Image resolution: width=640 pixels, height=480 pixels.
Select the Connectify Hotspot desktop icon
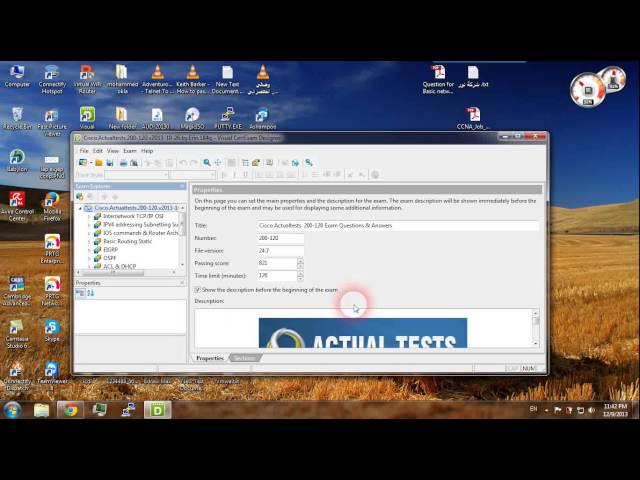52,80
